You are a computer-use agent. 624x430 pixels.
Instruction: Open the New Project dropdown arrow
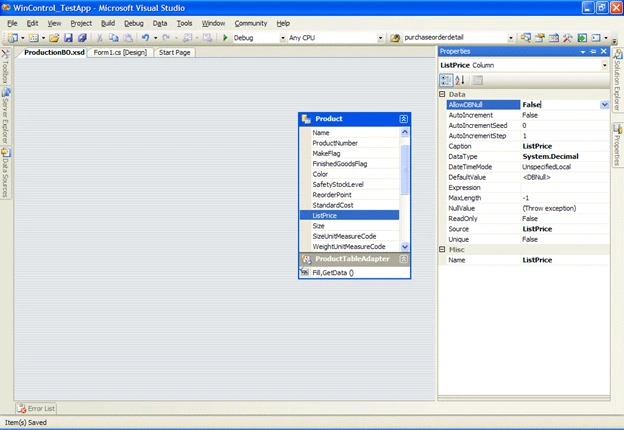tap(22, 38)
